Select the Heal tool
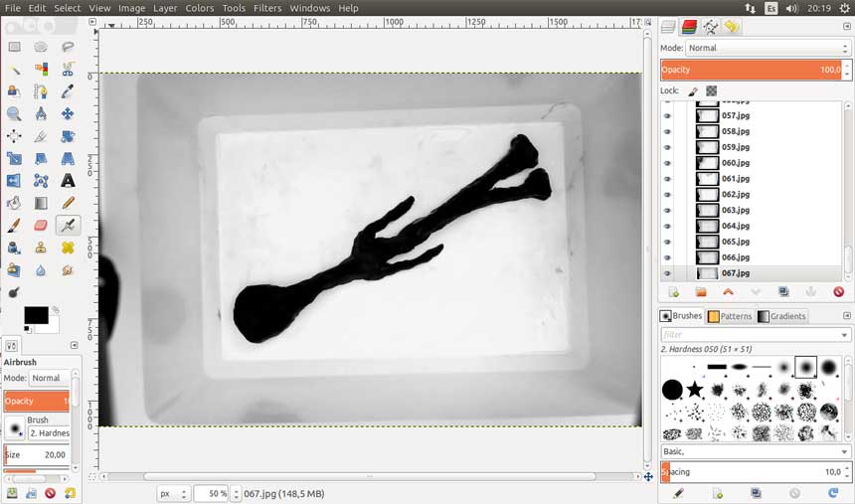The image size is (855, 504). point(68,248)
